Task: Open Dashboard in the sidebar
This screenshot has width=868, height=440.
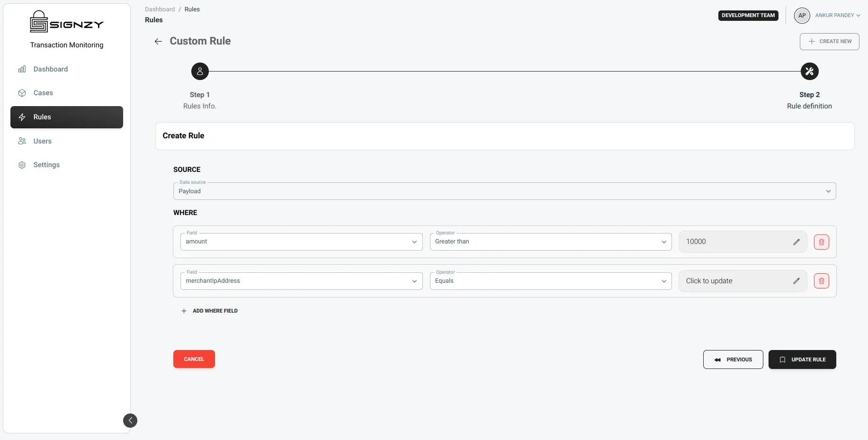Action: click(67, 69)
